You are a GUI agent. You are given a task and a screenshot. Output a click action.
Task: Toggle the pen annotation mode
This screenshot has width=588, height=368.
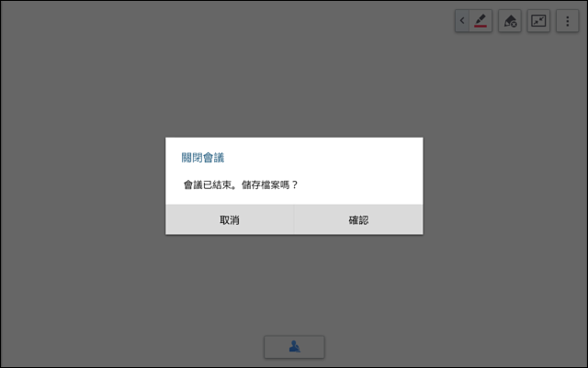pyautogui.click(x=481, y=20)
